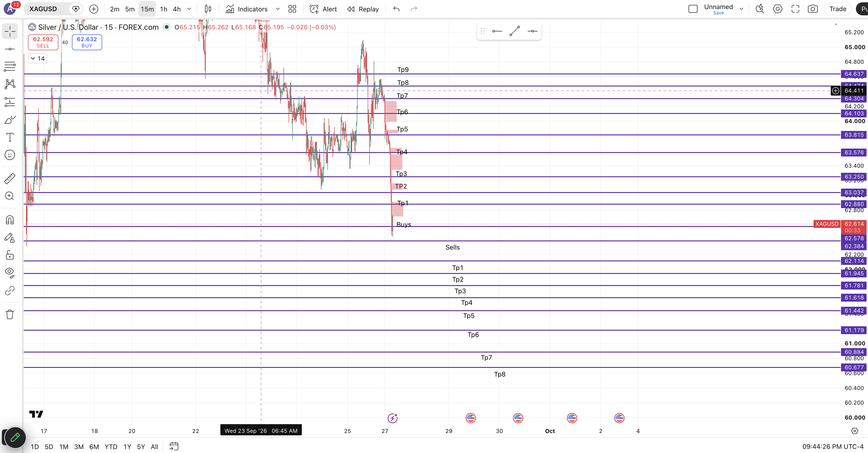Switch to the 1h timeframe
Viewport: 868px width, 453px height.
[x=163, y=9]
